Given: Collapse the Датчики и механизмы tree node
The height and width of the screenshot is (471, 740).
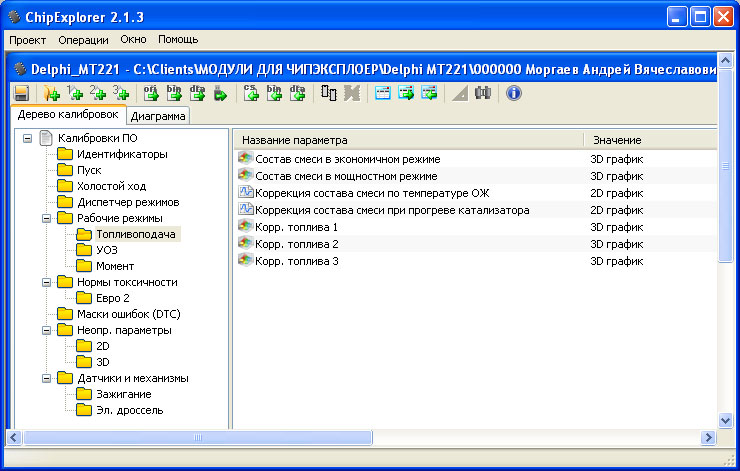Looking at the screenshot, I should point(46,378).
